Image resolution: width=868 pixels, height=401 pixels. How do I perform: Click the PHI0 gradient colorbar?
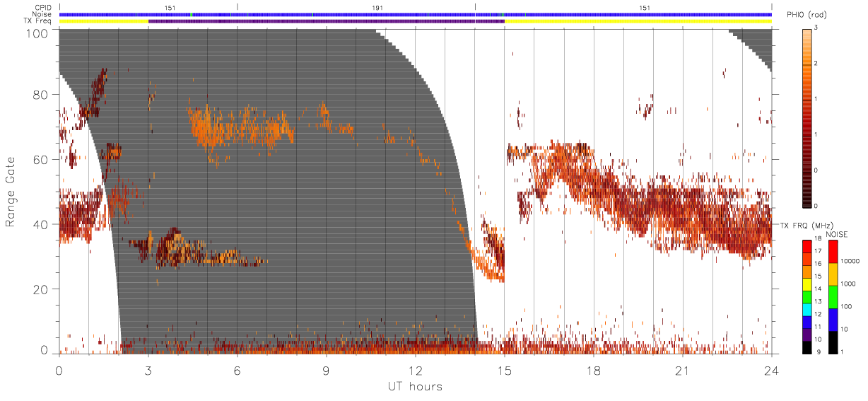click(x=807, y=117)
